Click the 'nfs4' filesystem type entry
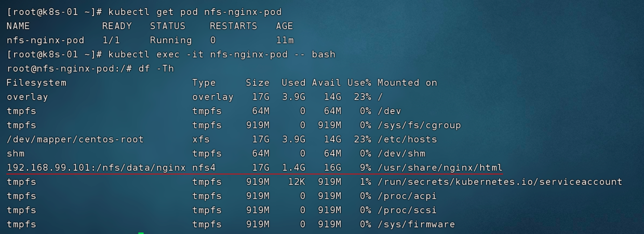This screenshot has height=234, width=644. pyautogui.click(x=204, y=168)
